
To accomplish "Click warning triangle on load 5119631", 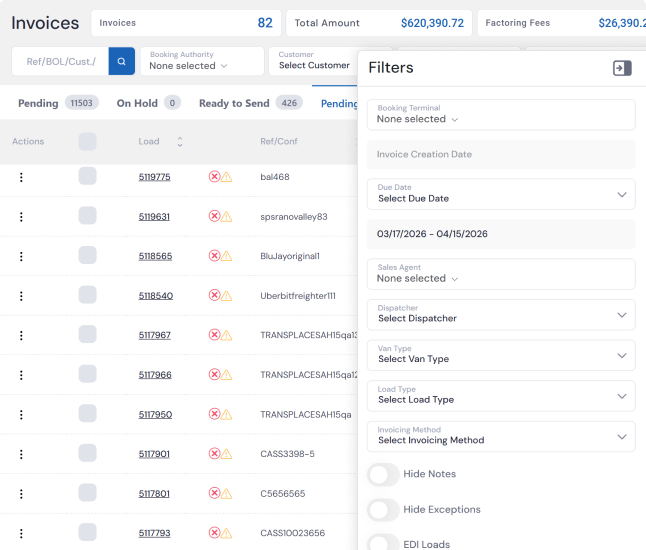I will (226, 217).
